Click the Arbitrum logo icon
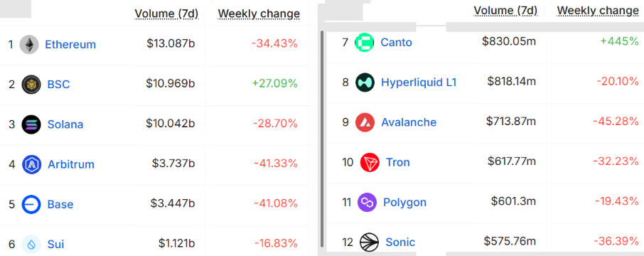The height and width of the screenshot is (256, 644). [31, 164]
